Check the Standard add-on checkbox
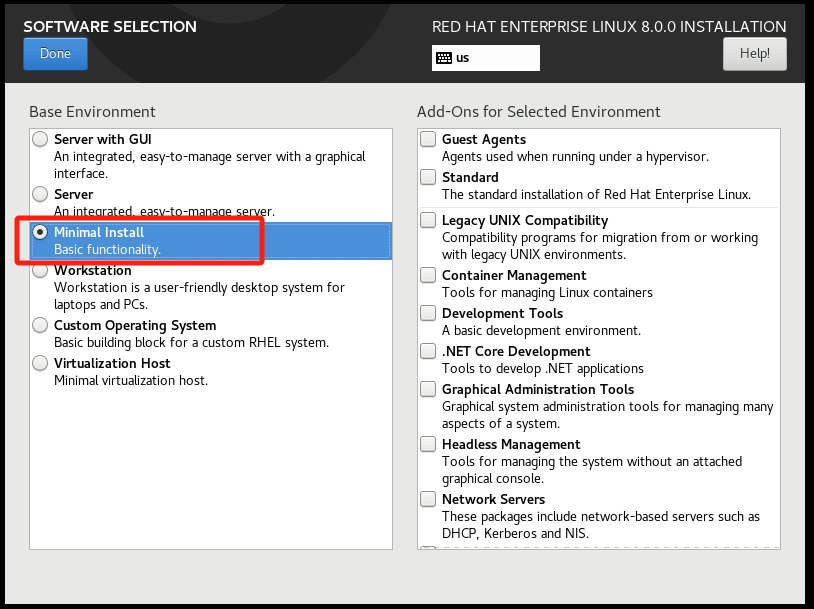814x609 pixels. (x=428, y=177)
